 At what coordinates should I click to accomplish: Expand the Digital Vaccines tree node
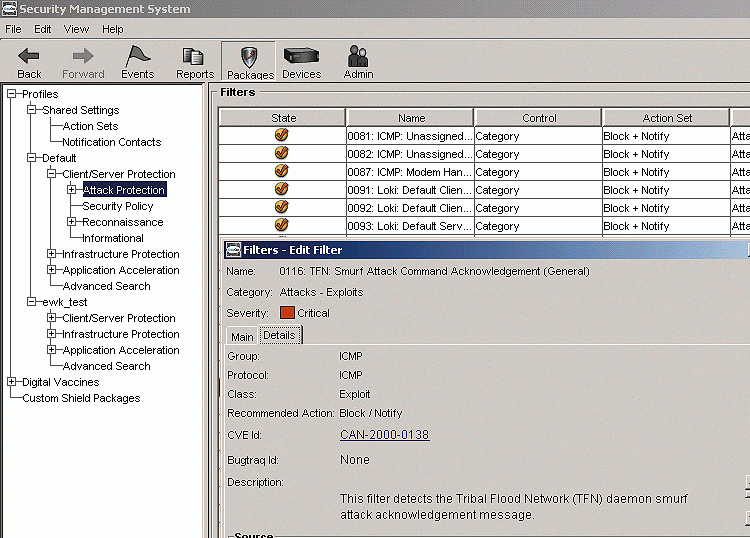(x=12, y=382)
